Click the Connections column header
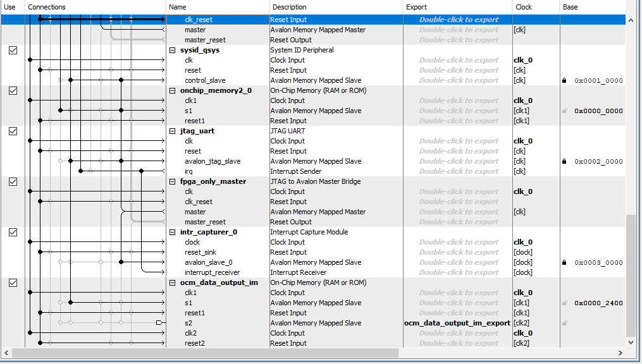The height and width of the screenshot is (364, 642). [x=96, y=7]
